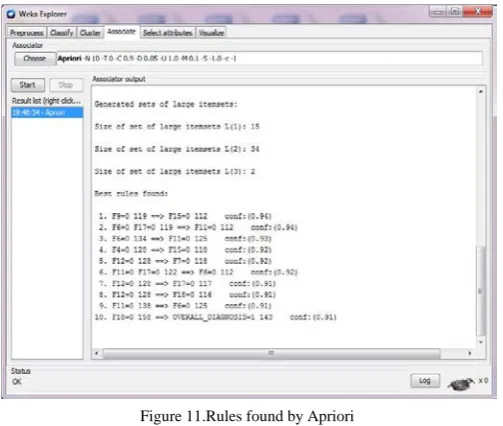503x426 pixels.
Task: Go to Select attributes tab
Action: coord(168,33)
